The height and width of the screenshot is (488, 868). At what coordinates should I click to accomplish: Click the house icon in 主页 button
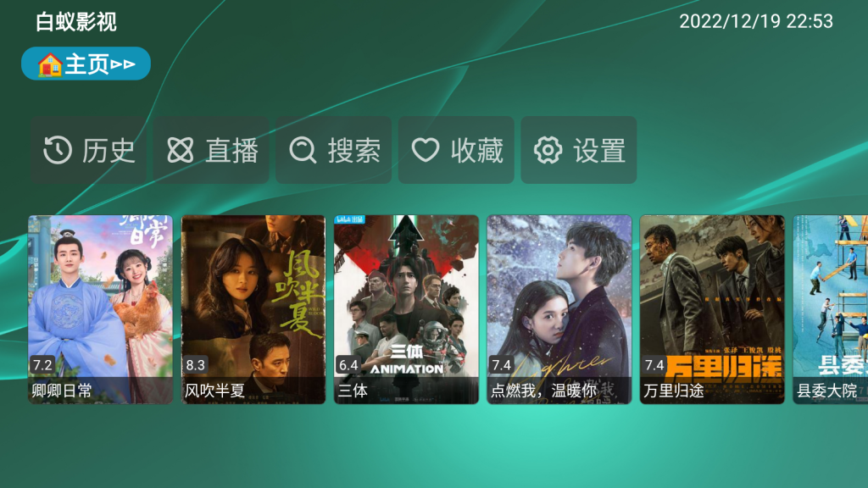(x=50, y=64)
